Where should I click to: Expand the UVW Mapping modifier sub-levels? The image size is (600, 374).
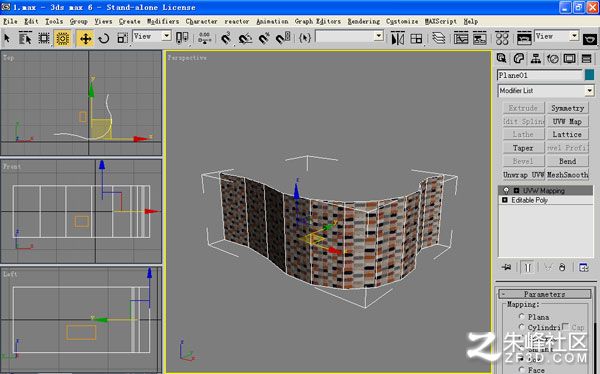[x=516, y=190]
